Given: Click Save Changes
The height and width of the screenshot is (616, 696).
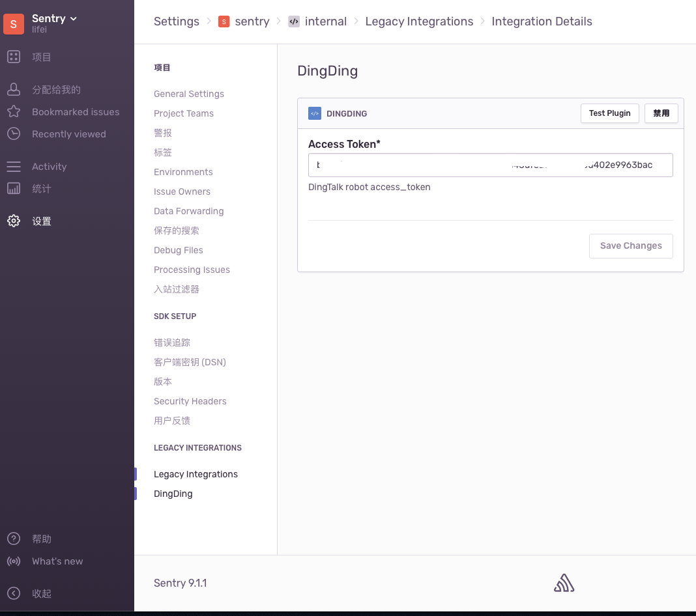Looking at the screenshot, I should tap(630, 245).
